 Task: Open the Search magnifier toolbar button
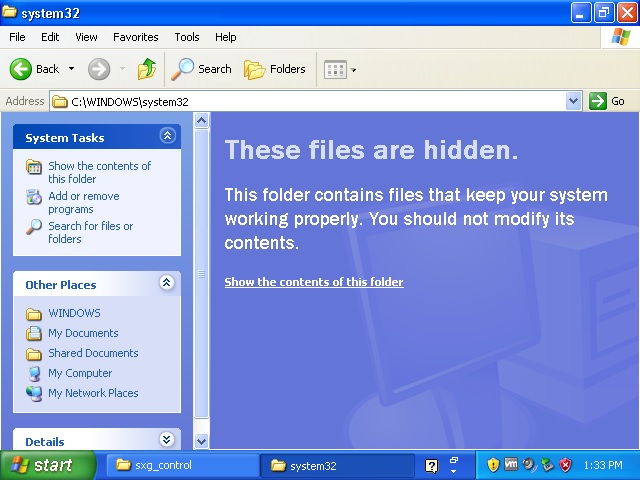point(201,69)
